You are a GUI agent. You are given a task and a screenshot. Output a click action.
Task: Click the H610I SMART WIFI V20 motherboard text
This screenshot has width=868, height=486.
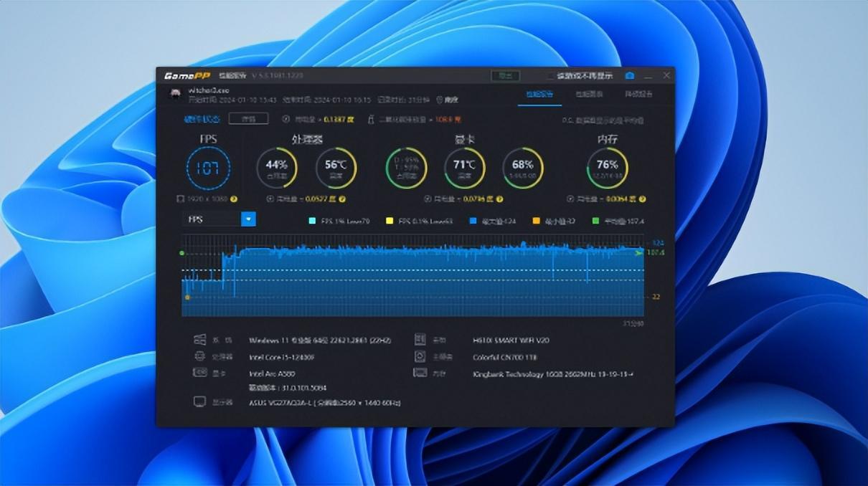tap(511, 340)
